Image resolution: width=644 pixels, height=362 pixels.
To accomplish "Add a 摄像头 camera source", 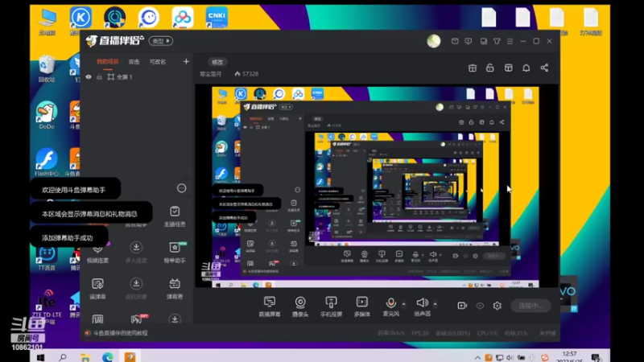I will click(x=300, y=306).
